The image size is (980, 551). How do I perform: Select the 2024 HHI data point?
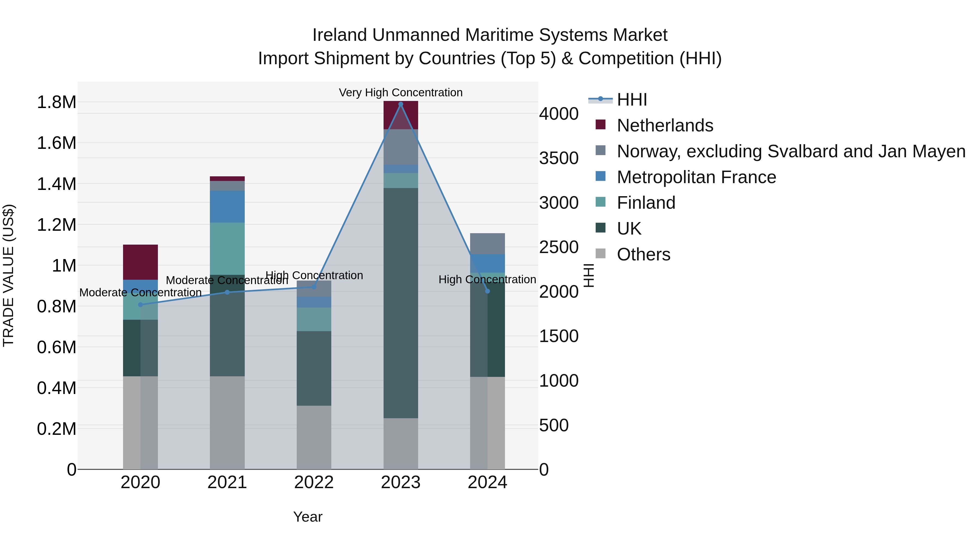pos(487,291)
